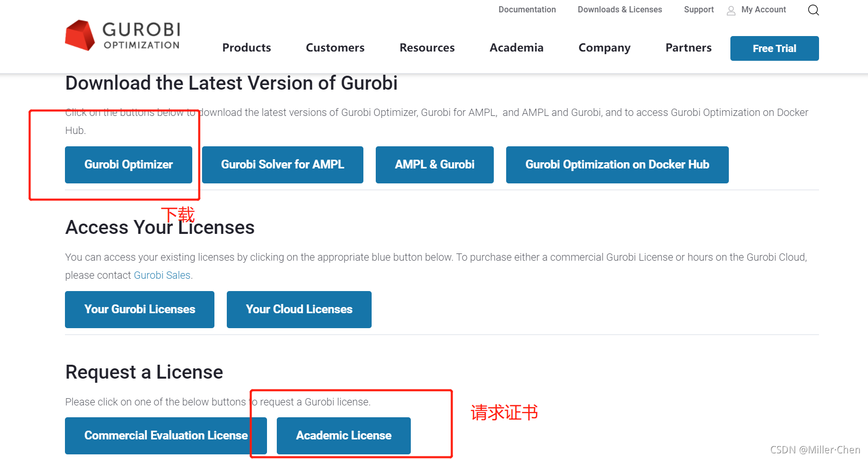Open Gurobi Optimization on Docker Hub

[617, 165]
